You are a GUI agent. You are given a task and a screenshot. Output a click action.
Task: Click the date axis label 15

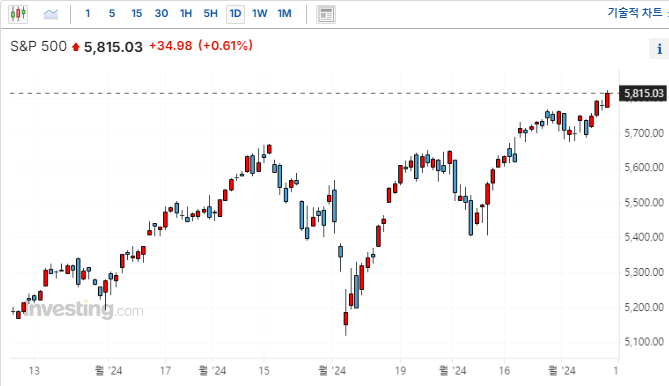coord(264,371)
